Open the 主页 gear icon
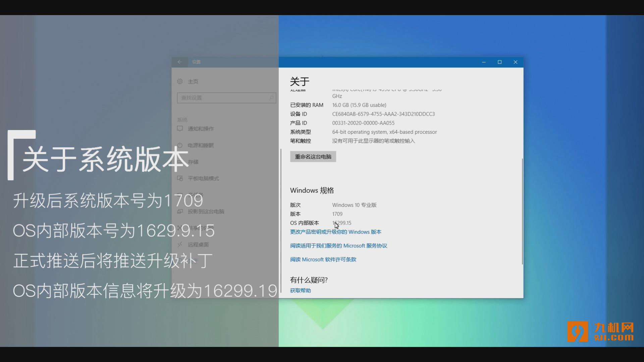 180,81
